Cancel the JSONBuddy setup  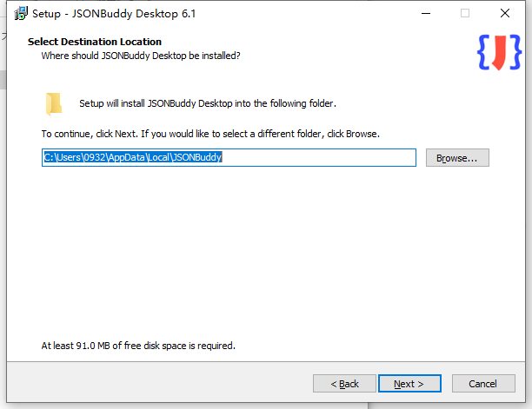click(483, 384)
